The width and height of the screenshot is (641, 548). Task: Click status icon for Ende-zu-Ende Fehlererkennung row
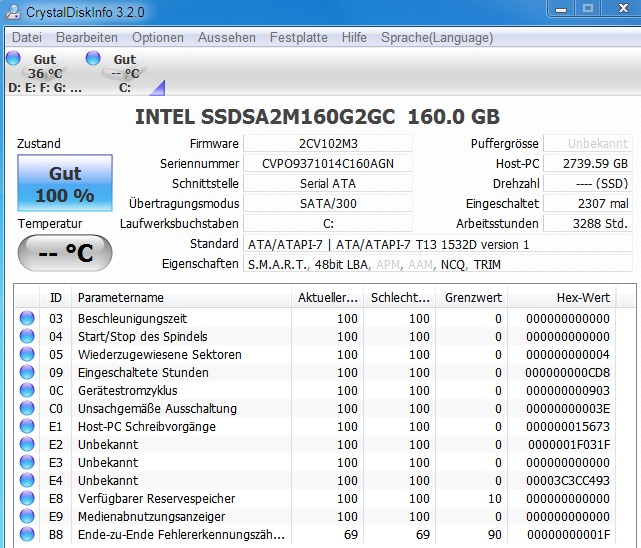(27, 534)
